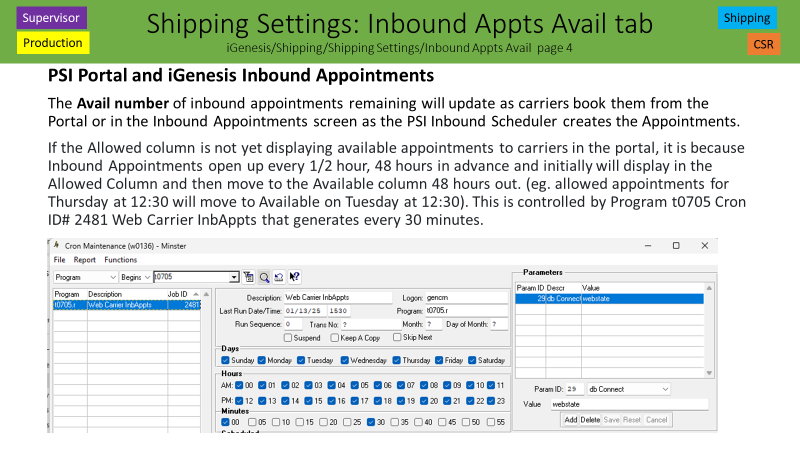The height and width of the screenshot is (450, 800).
Task: Click the Description column header in job list
Action: (127, 294)
